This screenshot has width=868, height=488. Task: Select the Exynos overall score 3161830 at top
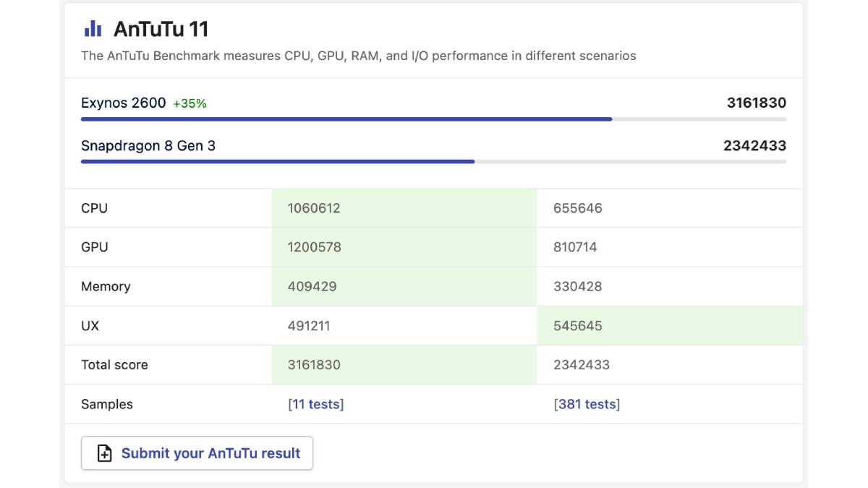[757, 103]
